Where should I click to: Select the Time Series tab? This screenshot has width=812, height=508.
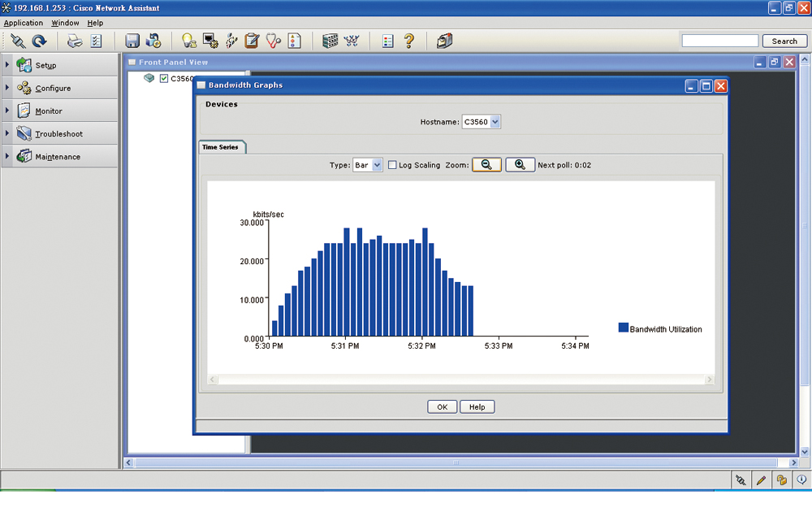point(221,147)
